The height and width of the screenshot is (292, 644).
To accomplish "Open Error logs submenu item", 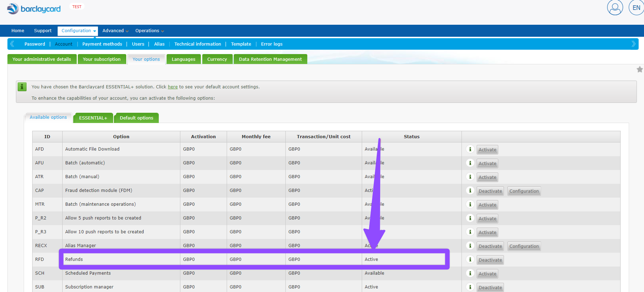I will click(x=272, y=44).
